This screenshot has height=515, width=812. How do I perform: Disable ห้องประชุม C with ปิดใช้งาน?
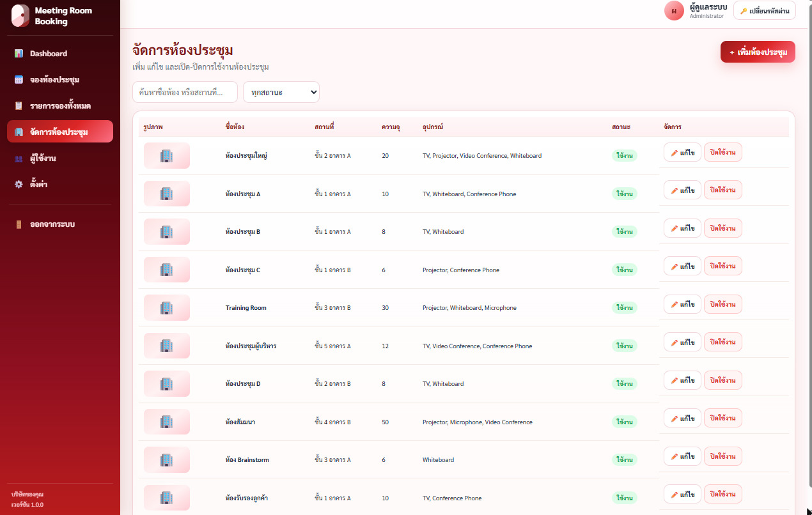(x=723, y=266)
